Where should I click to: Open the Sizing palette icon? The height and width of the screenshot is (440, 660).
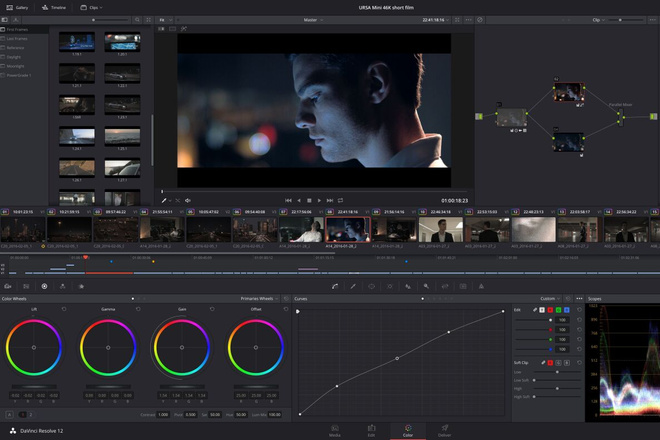tap(445, 286)
